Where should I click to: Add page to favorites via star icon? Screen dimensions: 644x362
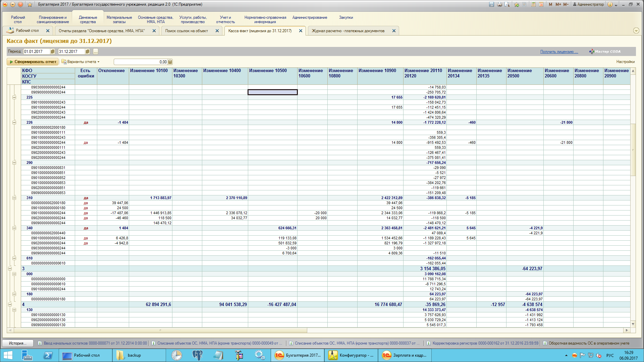tap(517, 4)
